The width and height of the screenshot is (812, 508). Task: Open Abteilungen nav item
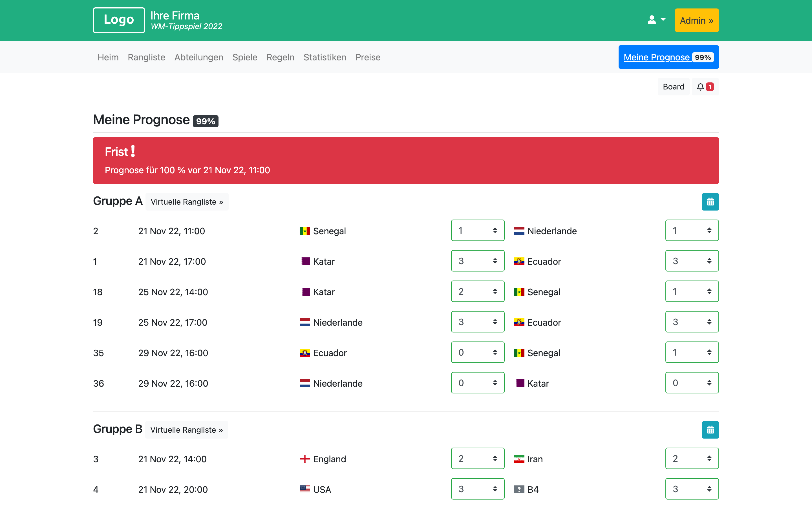pos(199,58)
